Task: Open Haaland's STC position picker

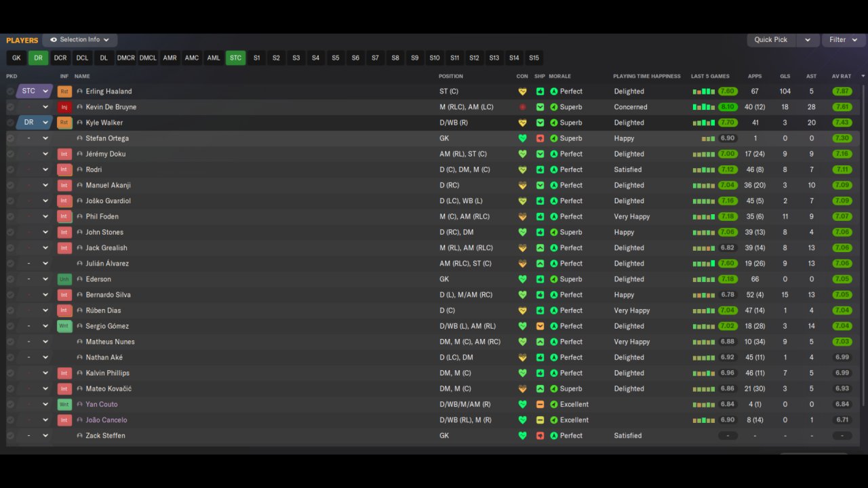Action: tap(34, 91)
